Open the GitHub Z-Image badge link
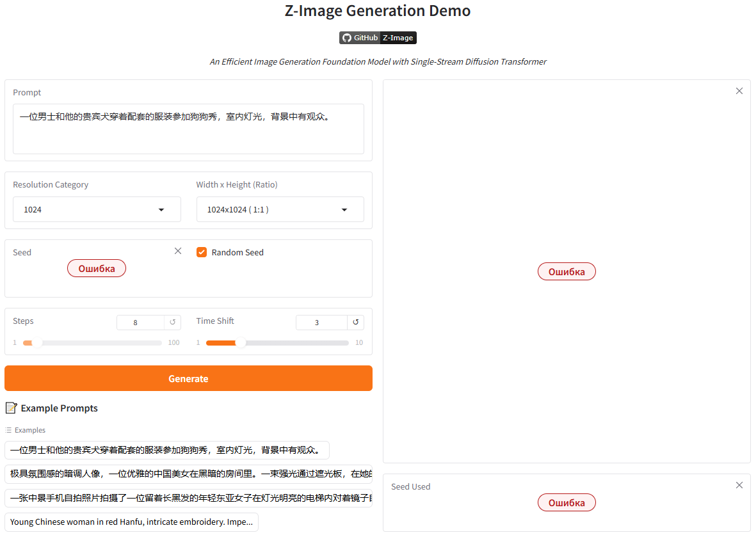 click(x=378, y=38)
